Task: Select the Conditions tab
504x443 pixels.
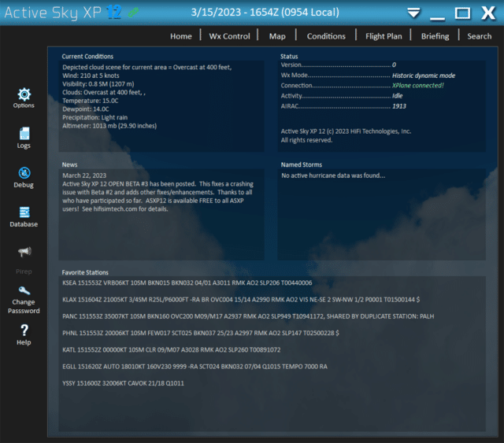Action: tap(326, 36)
